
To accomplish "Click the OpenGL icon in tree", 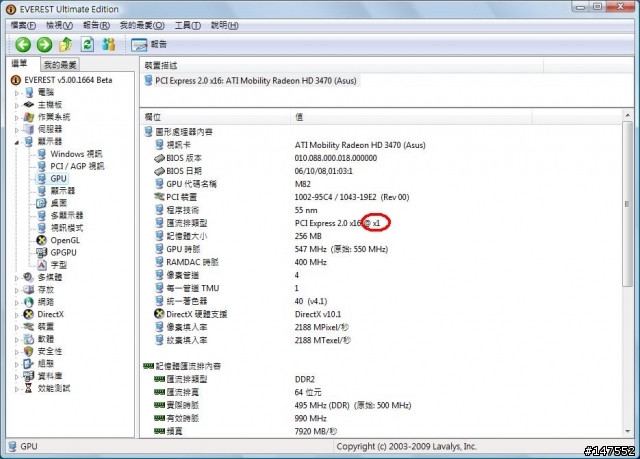I will [41, 240].
